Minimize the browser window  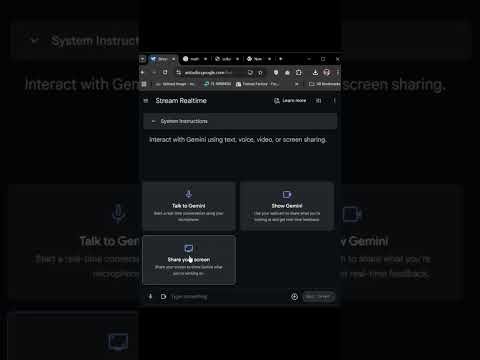point(309,59)
